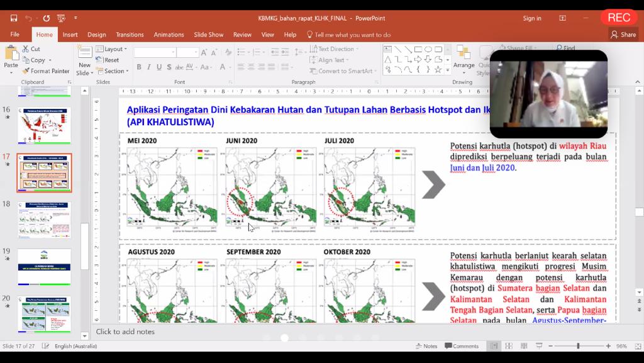
Task: Switch to the Transitions ribbon tab
Action: tap(130, 35)
